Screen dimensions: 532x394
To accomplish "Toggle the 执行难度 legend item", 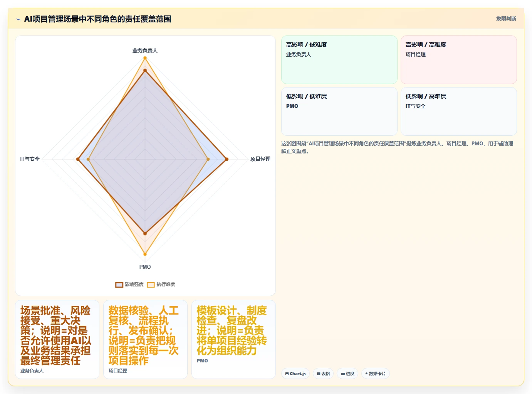I will (161, 285).
